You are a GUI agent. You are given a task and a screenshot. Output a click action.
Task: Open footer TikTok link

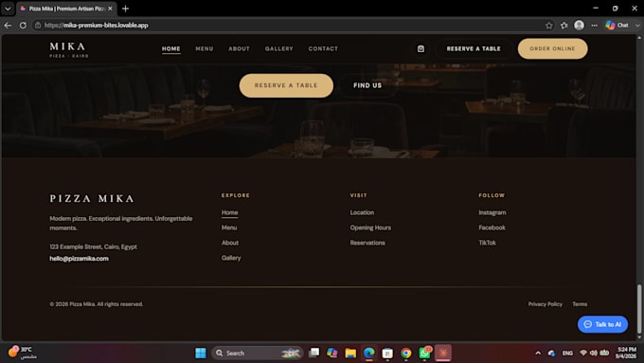[487, 243]
